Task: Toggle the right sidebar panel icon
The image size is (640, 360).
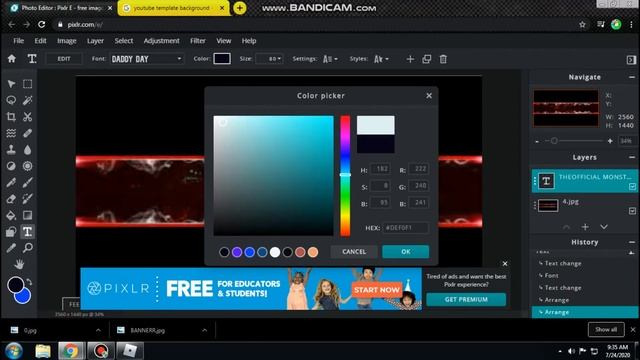Action: pos(631,60)
